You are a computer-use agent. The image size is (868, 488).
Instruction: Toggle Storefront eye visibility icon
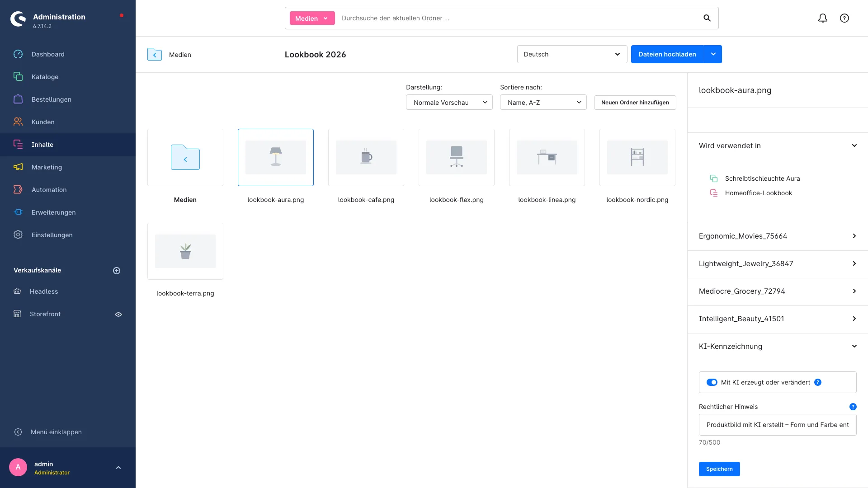pos(118,314)
